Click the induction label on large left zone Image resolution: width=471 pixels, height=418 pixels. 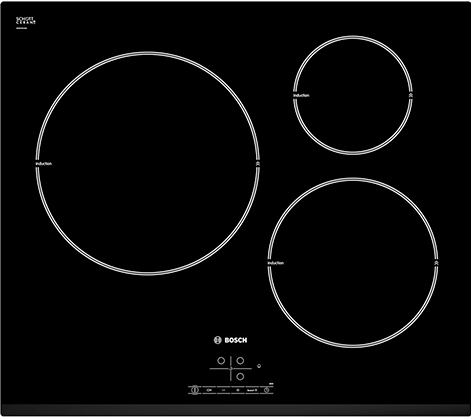click(x=44, y=164)
